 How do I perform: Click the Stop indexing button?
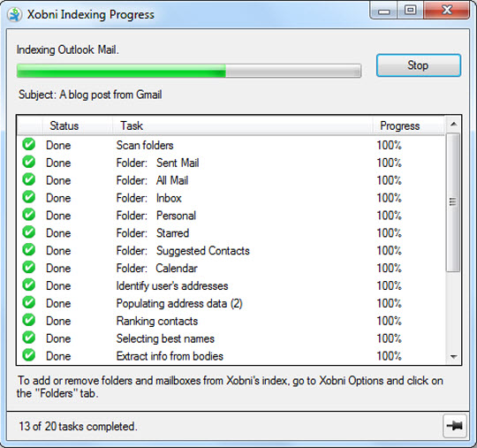(x=419, y=65)
